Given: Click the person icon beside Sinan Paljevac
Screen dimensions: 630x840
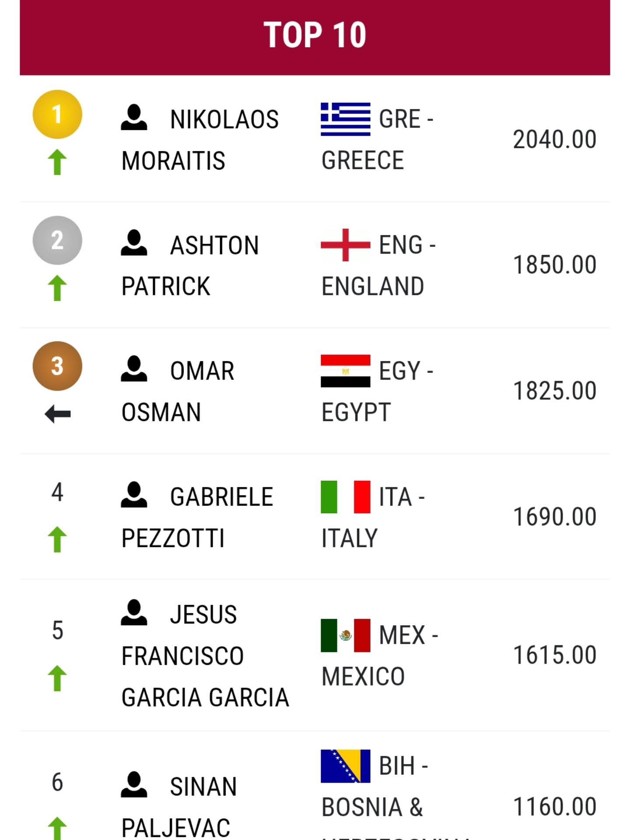Looking at the screenshot, I should pyautogui.click(x=134, y=784).
